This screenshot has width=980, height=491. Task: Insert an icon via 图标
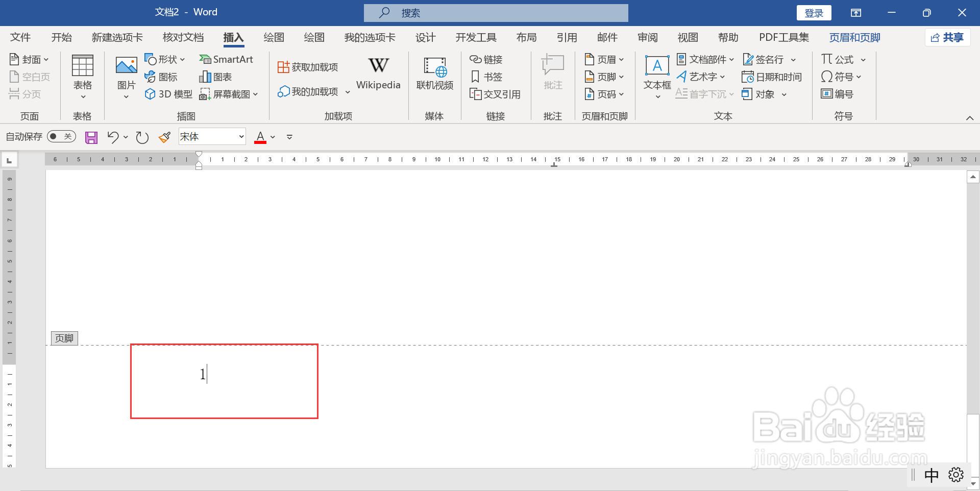161,77
